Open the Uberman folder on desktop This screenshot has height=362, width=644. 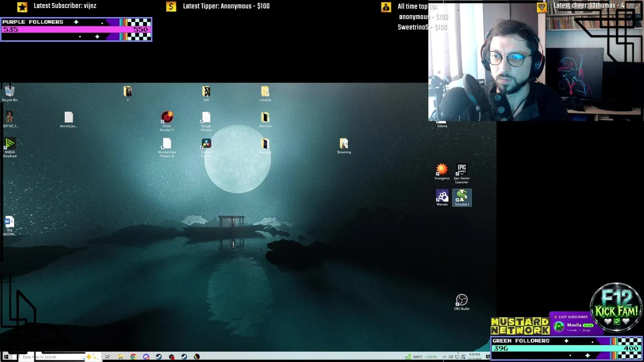pos(265,120)
